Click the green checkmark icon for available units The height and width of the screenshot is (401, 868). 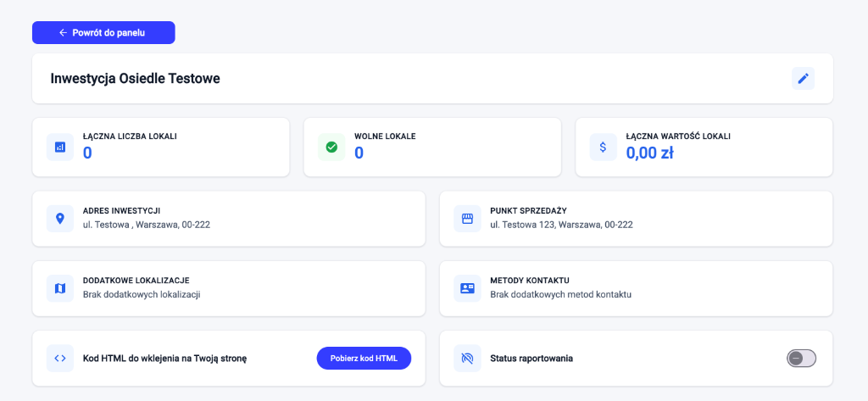tap(331, 147)
